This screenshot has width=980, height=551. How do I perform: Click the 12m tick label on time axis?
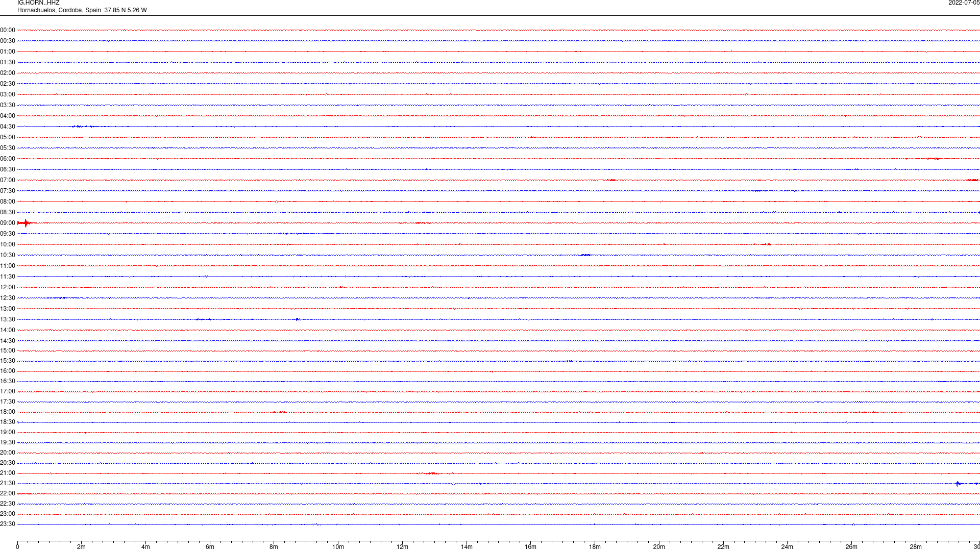point(402,547)
